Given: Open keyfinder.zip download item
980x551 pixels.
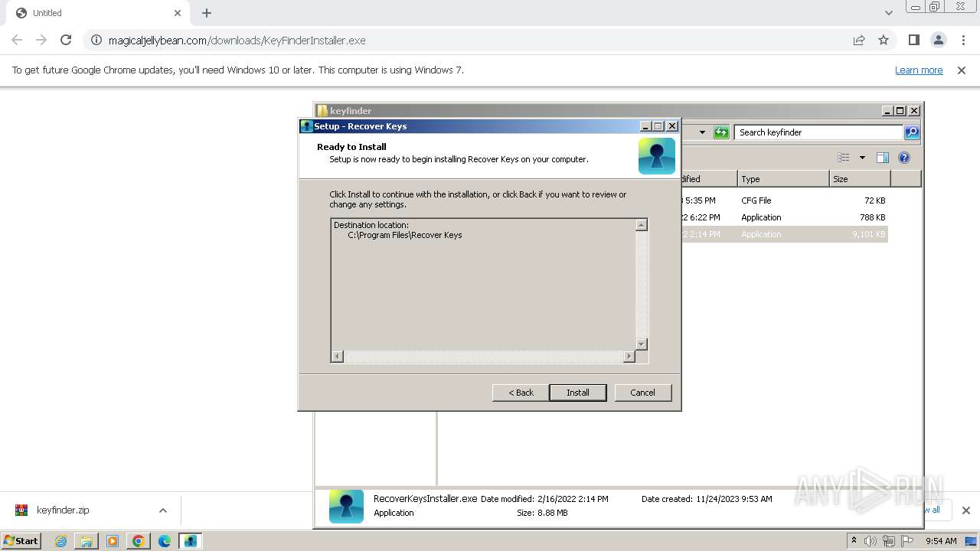Looking at the screenshot, I should click(x=63, y=510).
